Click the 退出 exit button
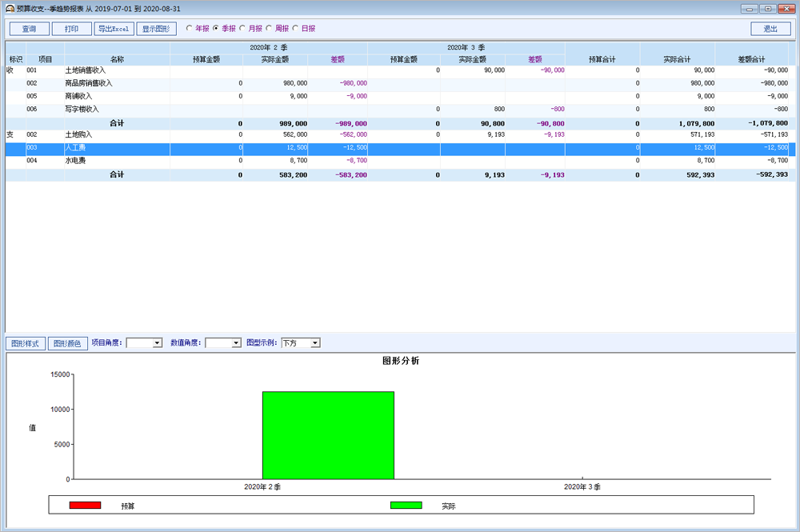This screenshot has width=800, height=532. pos(770,29)
